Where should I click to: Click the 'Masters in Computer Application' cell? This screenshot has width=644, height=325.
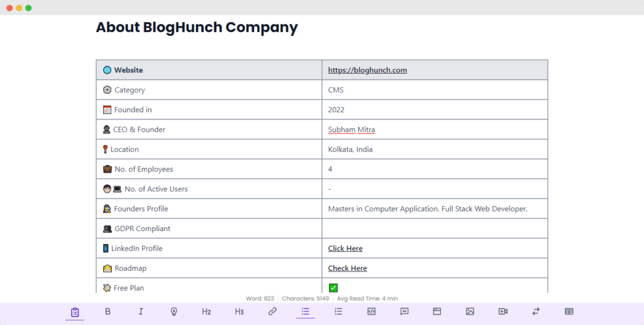tap(435, 208)
